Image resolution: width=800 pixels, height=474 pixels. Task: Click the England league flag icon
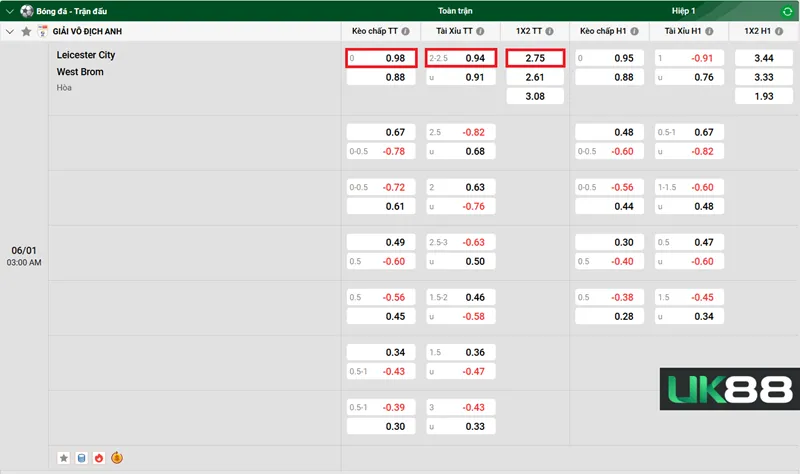pos(42,32)
